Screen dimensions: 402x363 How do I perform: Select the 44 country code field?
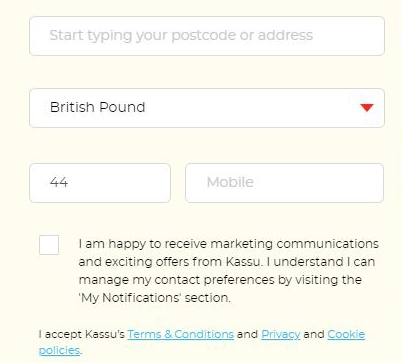pos(100,183)
